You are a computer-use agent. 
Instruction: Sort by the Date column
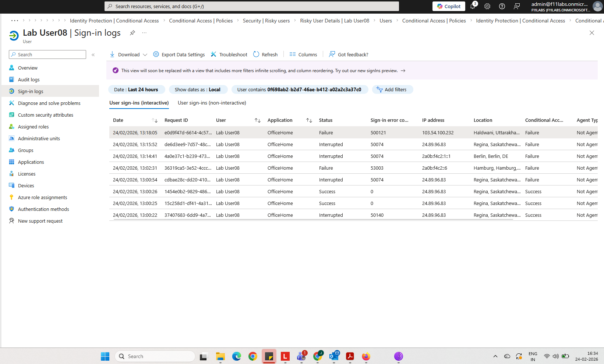coord(155,120)
